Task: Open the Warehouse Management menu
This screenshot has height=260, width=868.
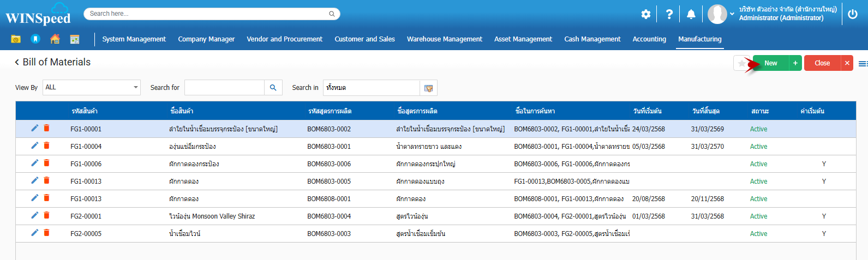Action: pos(444,39)
